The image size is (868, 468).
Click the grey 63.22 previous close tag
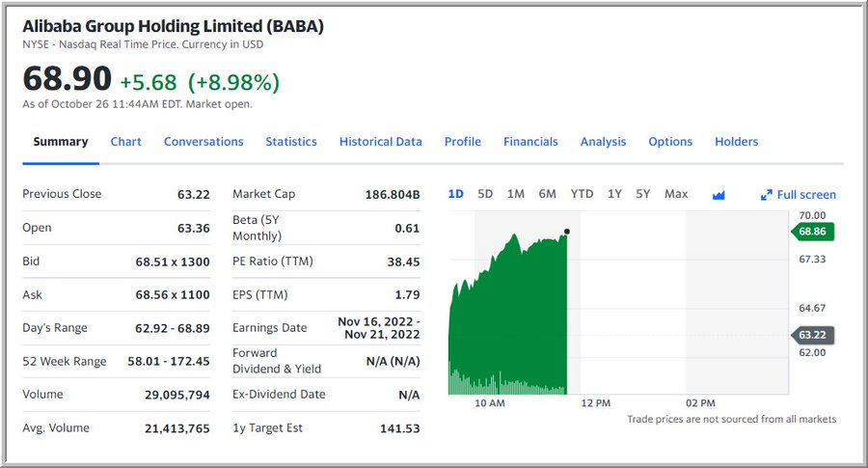pyautogui.click(x=813, y=335)
